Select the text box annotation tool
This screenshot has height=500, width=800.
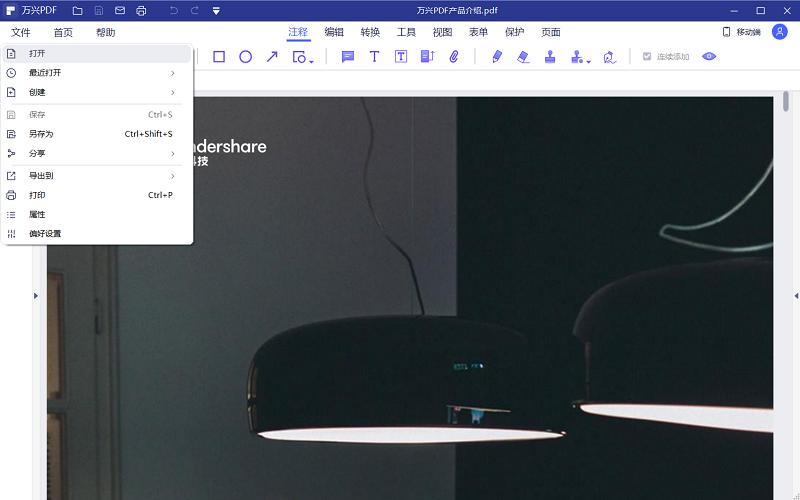click(401, 57)
